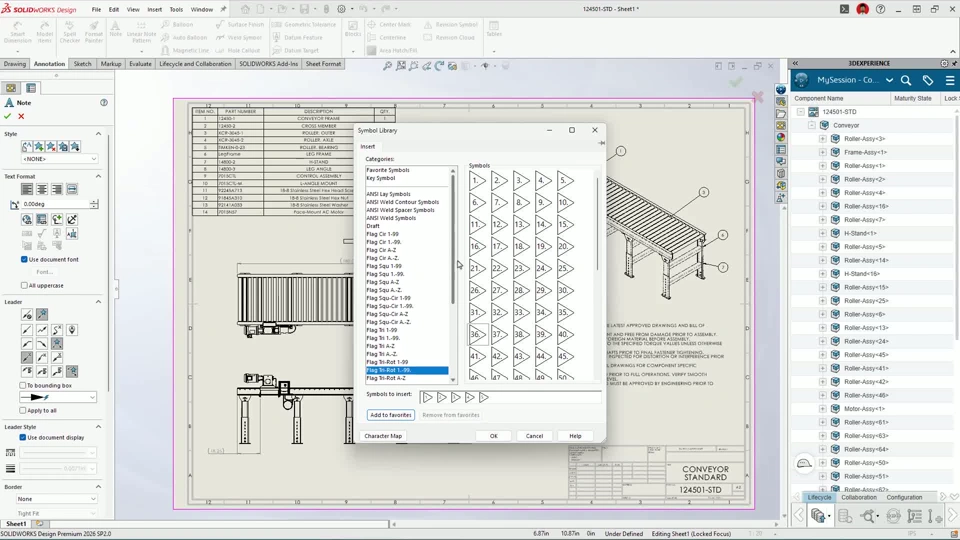Switch to the Collaboration tab
The height and width of the screenshot is (540, 960).
coord(859,498)
